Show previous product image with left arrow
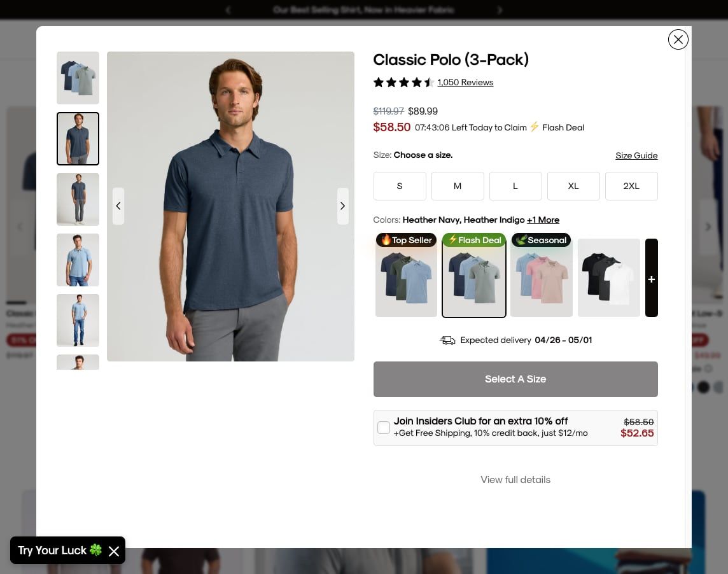728x574 pixels. coord(118,206)
